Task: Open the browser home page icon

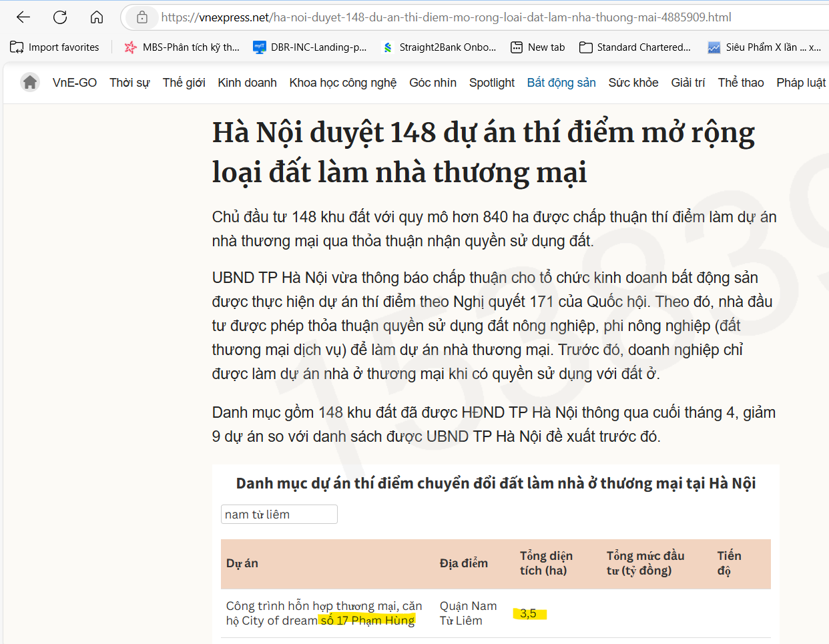Action: [97, 17]
